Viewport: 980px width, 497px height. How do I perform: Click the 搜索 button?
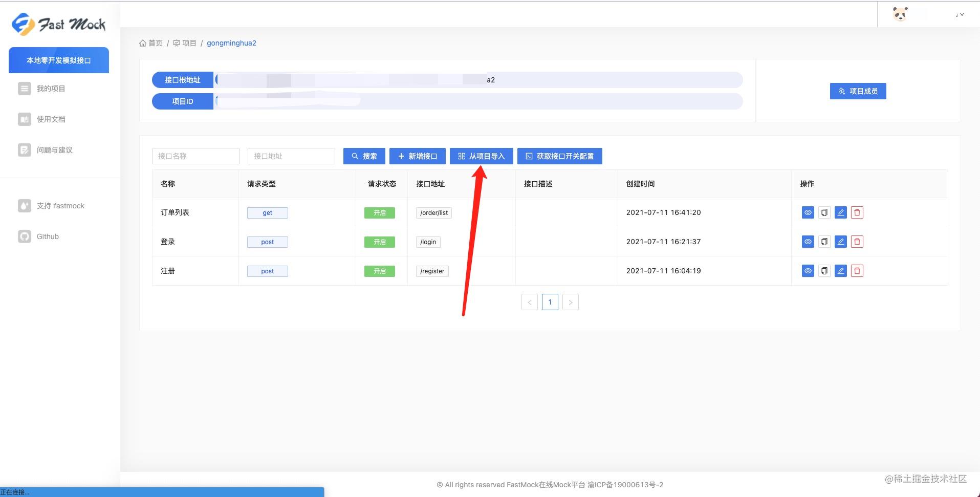[x=364, y=156]
